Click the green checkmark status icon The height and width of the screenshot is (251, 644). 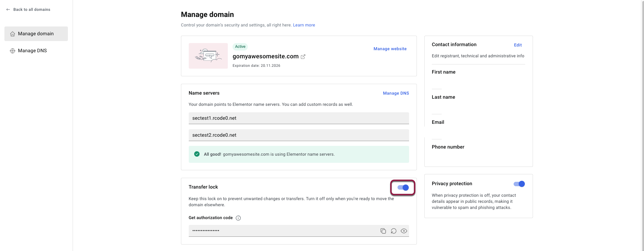tap(197, 154)
